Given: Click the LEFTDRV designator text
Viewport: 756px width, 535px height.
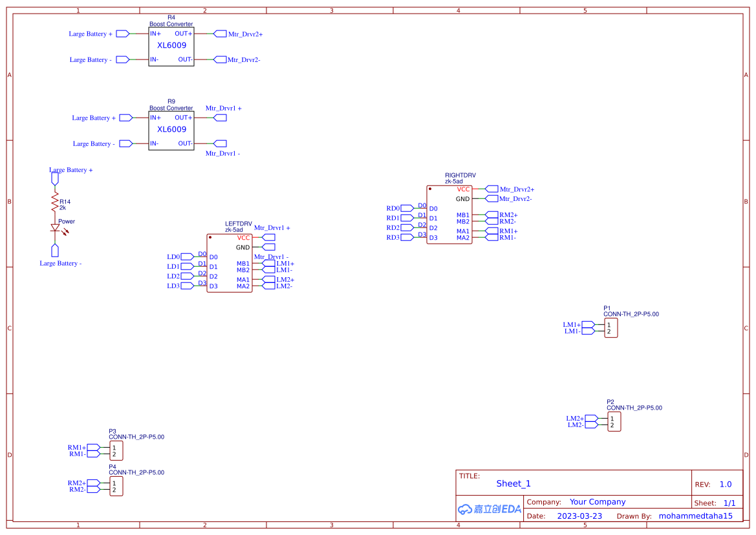Looking at the screenshot, I should pos(239,224).
